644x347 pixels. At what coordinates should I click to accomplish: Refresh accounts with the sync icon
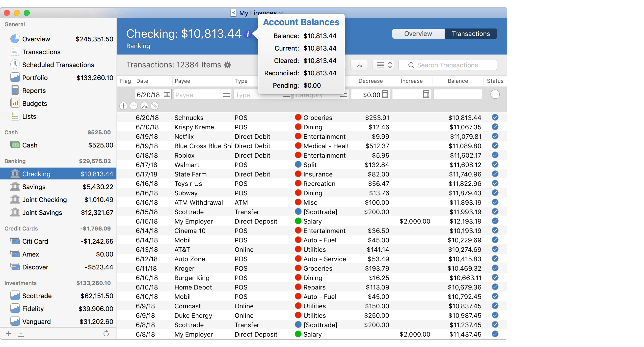click(x=106, y=333)
